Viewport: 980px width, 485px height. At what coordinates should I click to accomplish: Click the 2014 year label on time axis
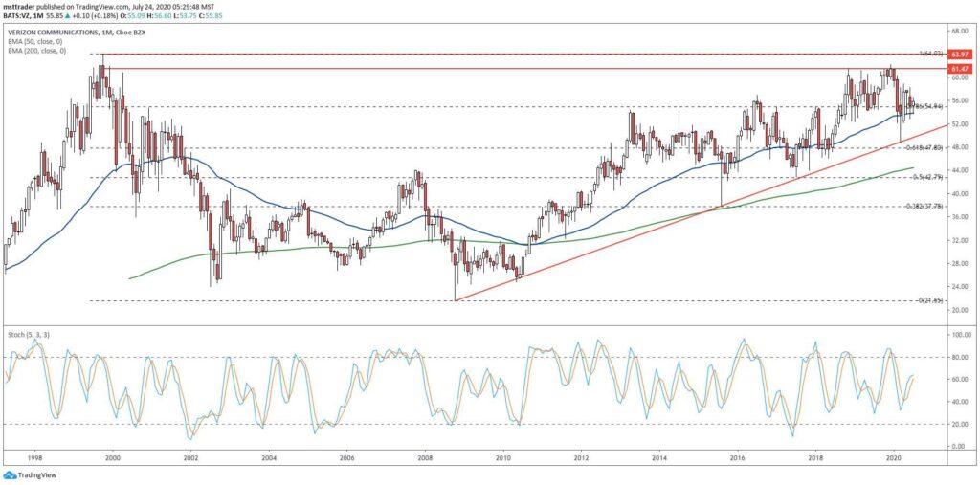click(x=660, y=457)
